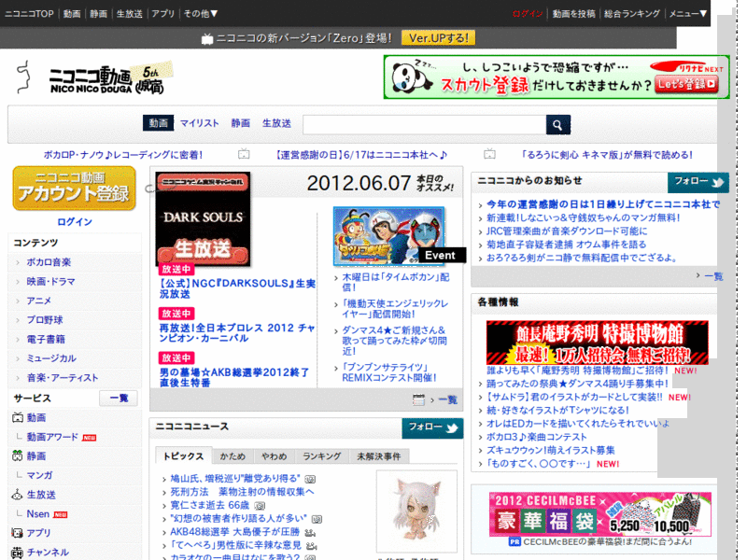The height and width of the screenshot is (560, 747).
Task: Click the 一覧 button beside サービス
Action: point(119,399)
